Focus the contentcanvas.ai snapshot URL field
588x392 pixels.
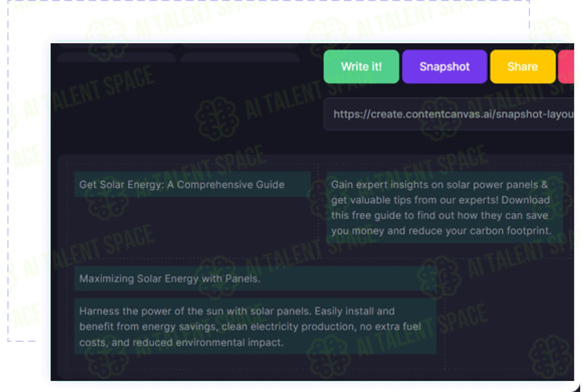[449, 114]
